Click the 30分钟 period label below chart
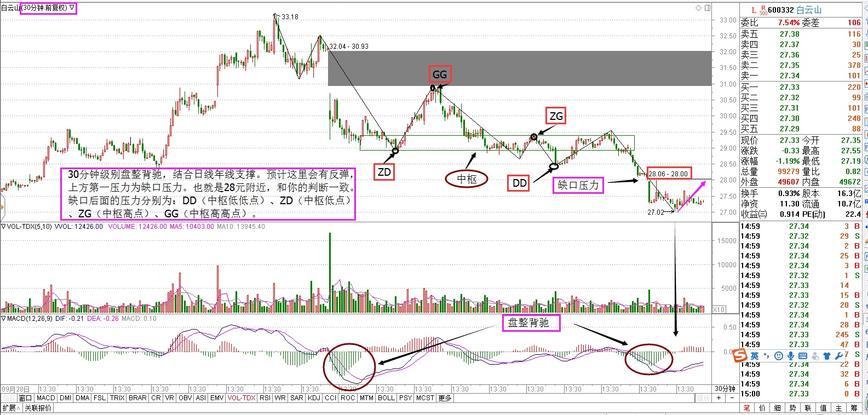868x415 pixels. click(x=725, y=389)
